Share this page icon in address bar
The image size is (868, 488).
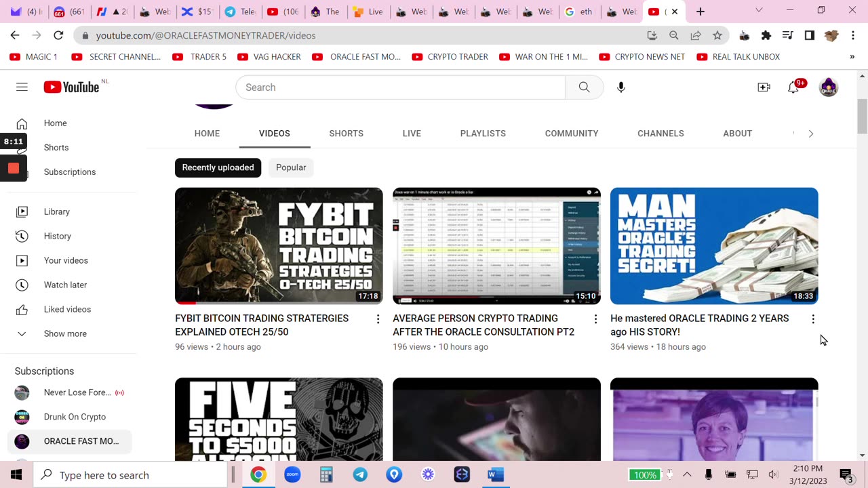click(695, 35)
